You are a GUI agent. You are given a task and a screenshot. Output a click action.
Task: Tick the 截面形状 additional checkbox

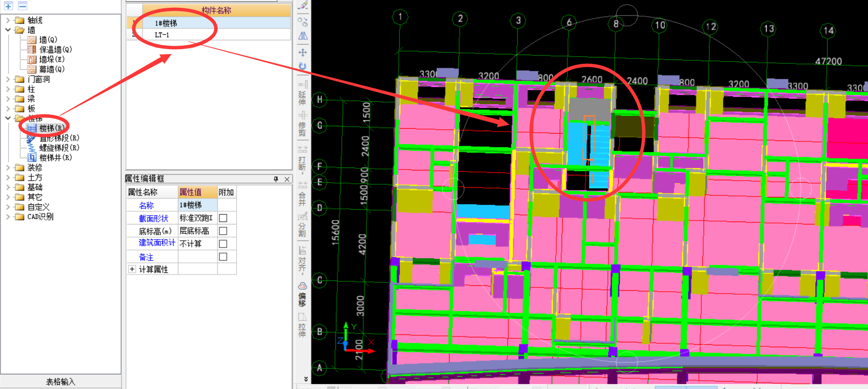(x=223, y=218)
